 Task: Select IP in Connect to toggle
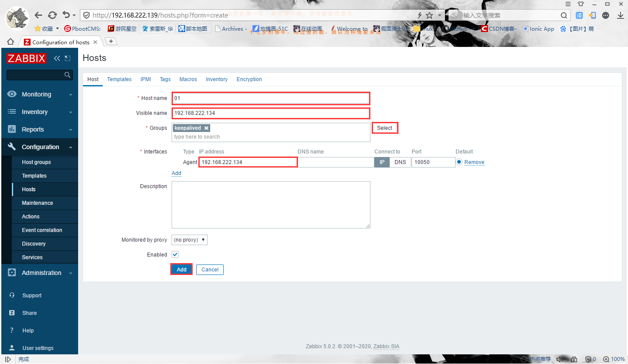[382, 162]
